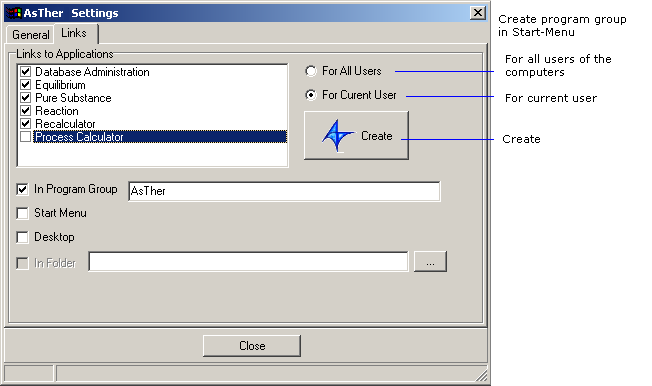Click the Close button at bottom
The height and width of the screenshot is (386, 652).
pyautogui.click(x=252, y=346)
